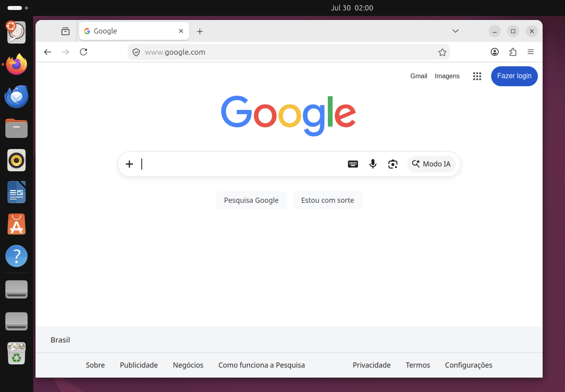Click the Firefox icon in the dock

[16, 64]
